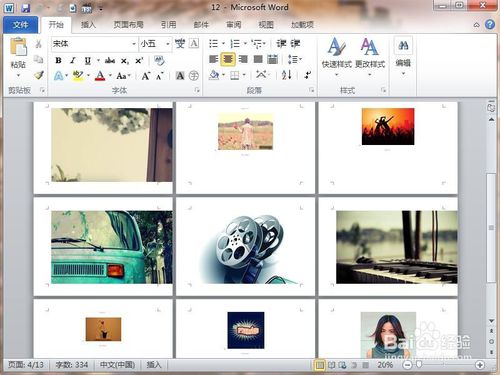Screen dimensions: 500x375
Task: Select the film reel picture page
Action: (245, 247)
